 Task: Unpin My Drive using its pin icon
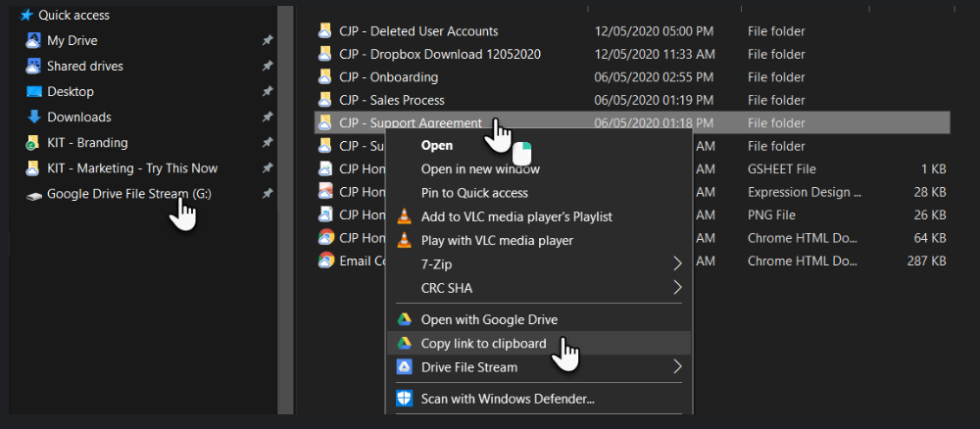(x=268, y=40)
